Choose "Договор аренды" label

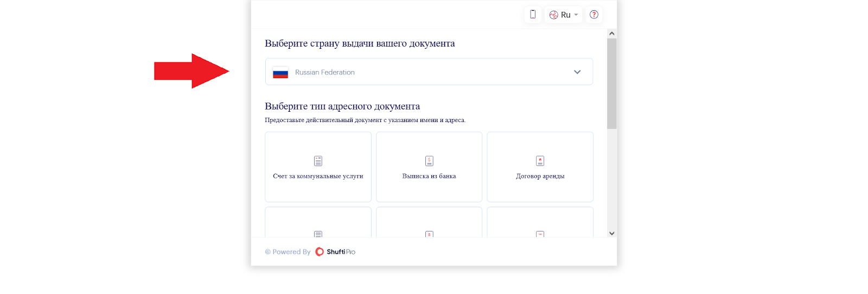pyautogui.click(x=540, y=176)
